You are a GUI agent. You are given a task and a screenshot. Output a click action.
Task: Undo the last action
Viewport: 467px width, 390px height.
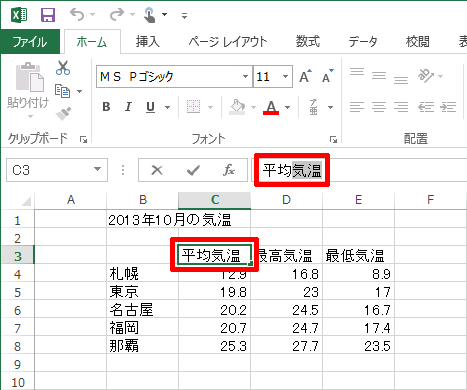(x=77, y=15)
